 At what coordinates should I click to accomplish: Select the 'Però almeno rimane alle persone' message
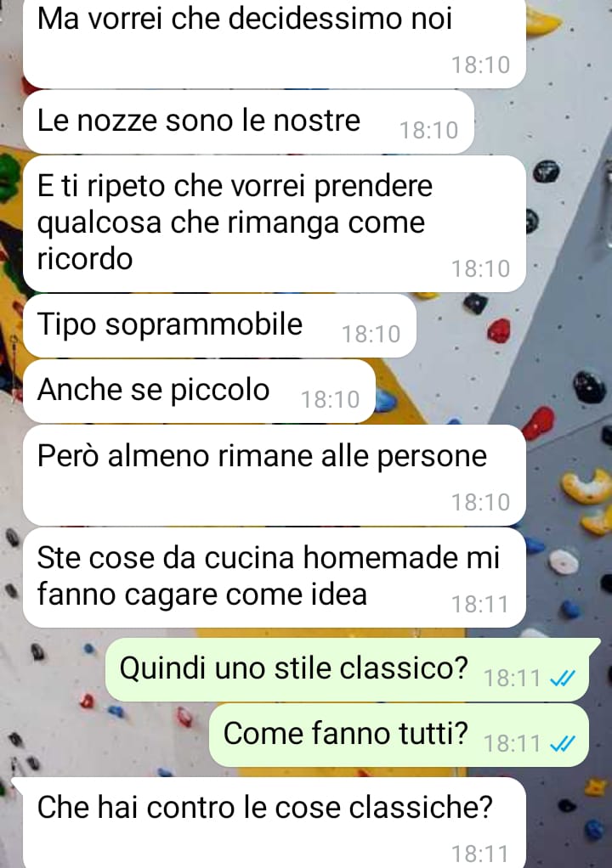click(x=275, y=476)
